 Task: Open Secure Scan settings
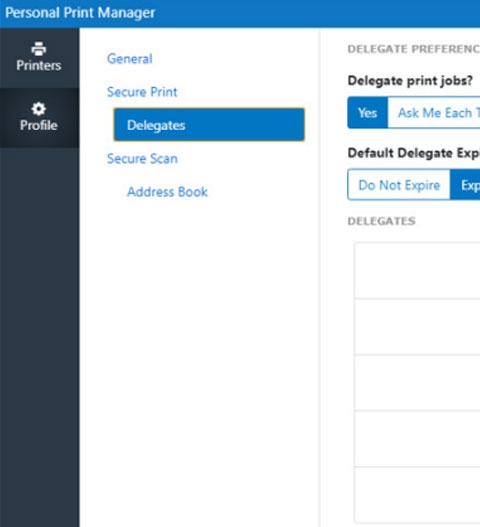[142, 159]
